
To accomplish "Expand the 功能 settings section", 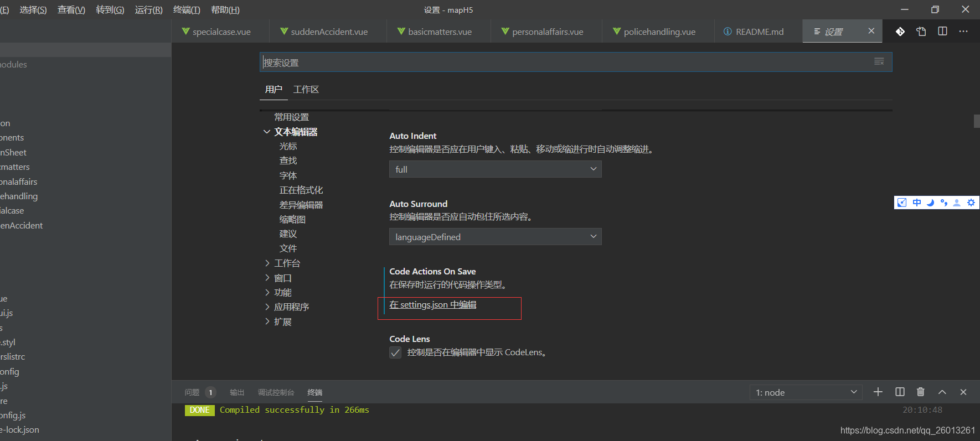I will (x=267, y=292).
